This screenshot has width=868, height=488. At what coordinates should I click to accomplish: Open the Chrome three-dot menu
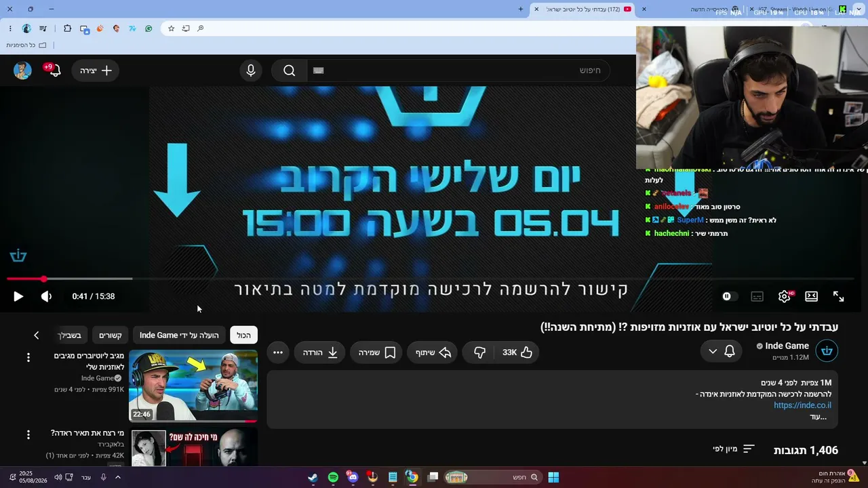(10, 28)
